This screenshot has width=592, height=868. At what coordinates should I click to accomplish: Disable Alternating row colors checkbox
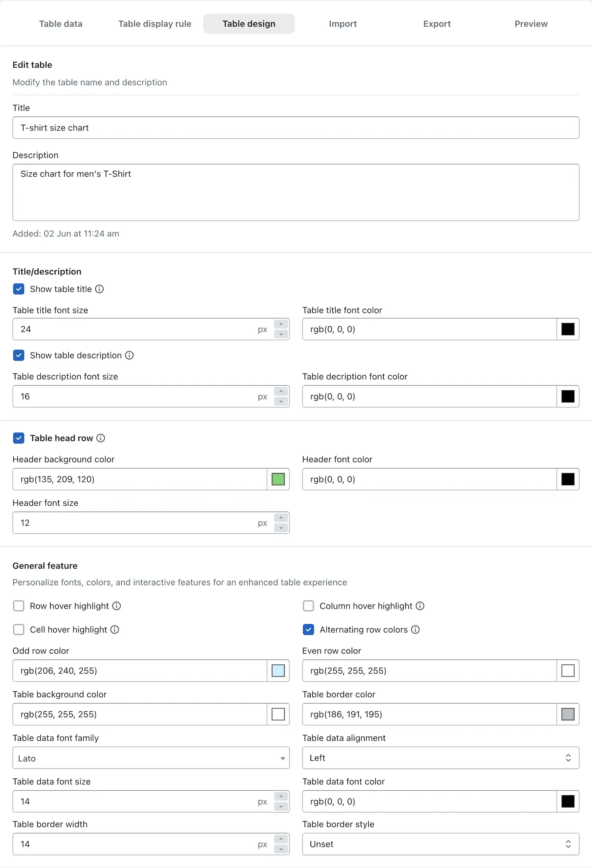click(308, 630)
